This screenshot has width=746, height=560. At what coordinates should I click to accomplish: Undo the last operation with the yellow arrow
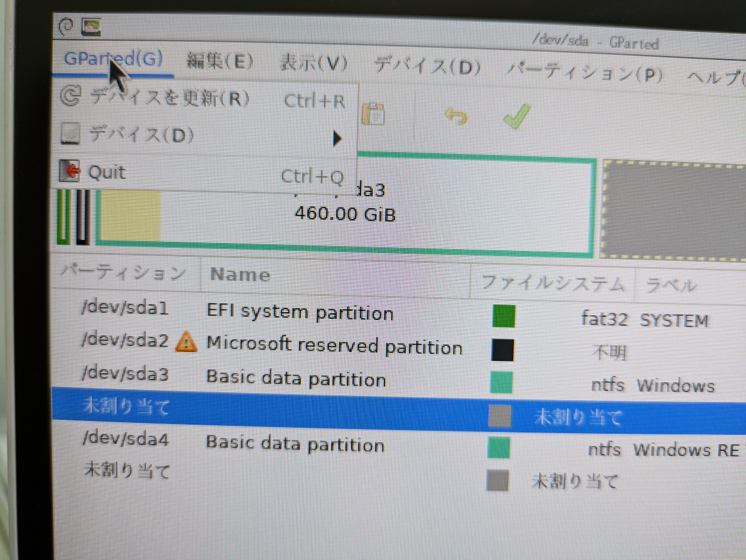coord(455,116)
